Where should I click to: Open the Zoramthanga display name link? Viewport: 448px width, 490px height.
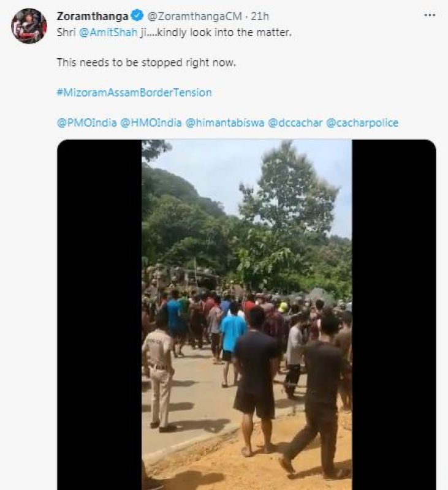click(x=92, y=17)
